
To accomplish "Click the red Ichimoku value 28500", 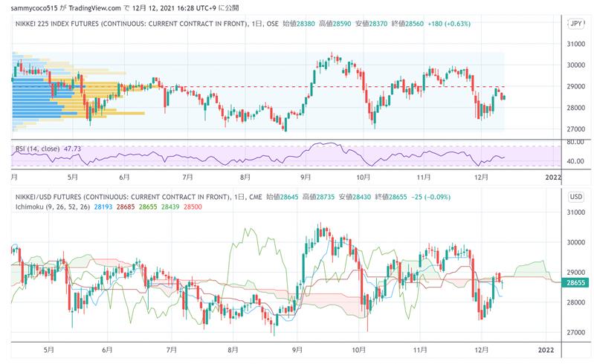I will tap(193, 207).
